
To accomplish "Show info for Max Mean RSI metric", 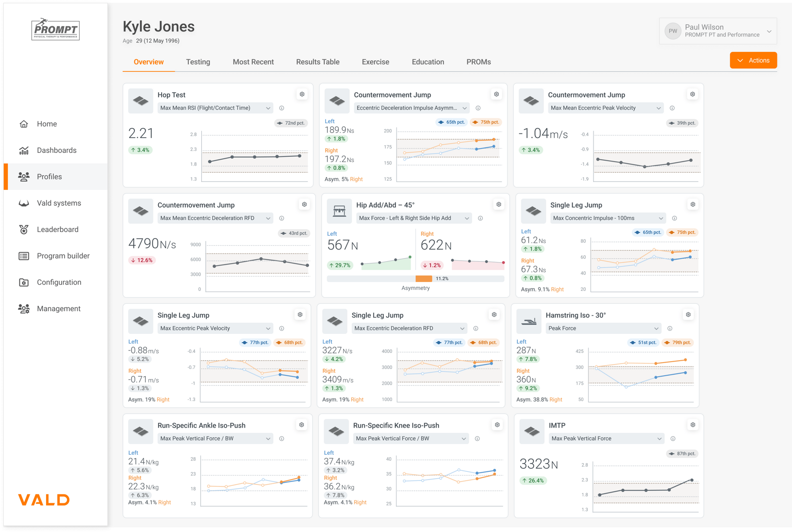I will click(x=281, y=108).
